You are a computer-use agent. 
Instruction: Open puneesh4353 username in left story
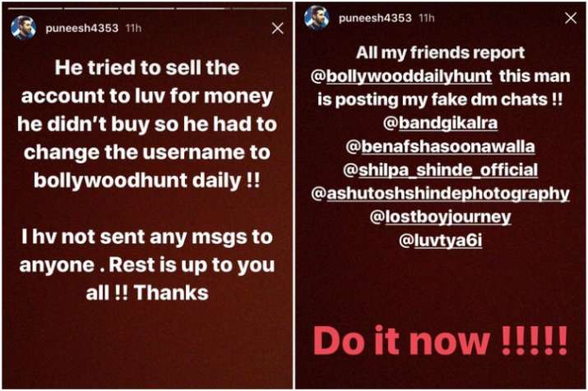(x=81, y=28)
